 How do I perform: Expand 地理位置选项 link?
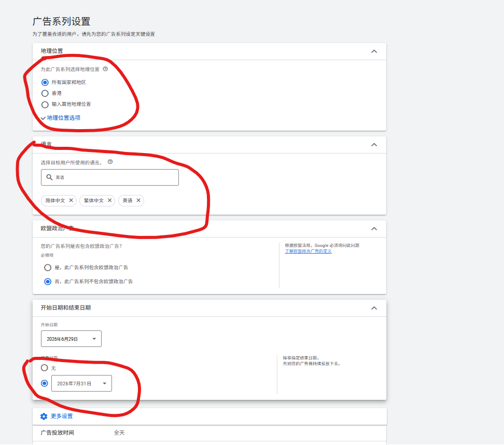(x=63, y=118)
